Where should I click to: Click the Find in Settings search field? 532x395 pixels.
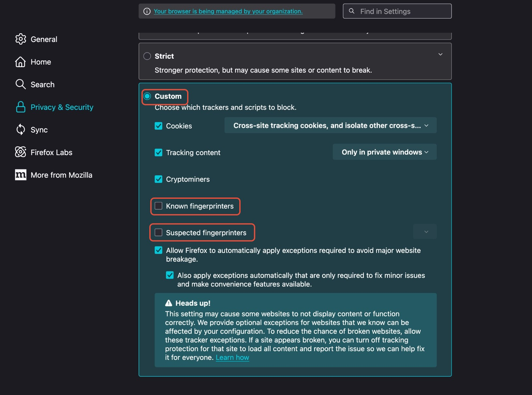401,11
